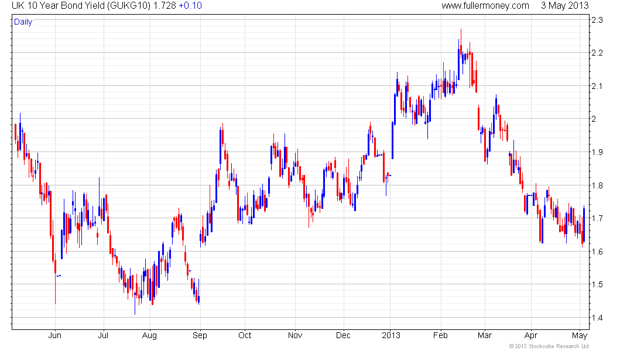
Task: Click the 2.2 y-axis label
Action: [597, 53]
